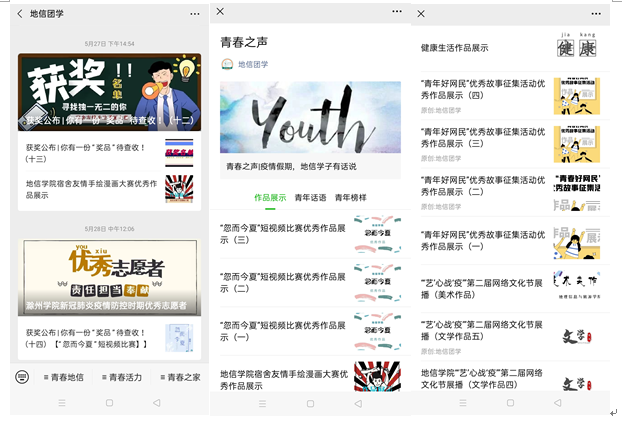This screenshot has width=622, height=421.
Task: Open more options on 健康生活作品展示 page
Action: click(596, 14)
